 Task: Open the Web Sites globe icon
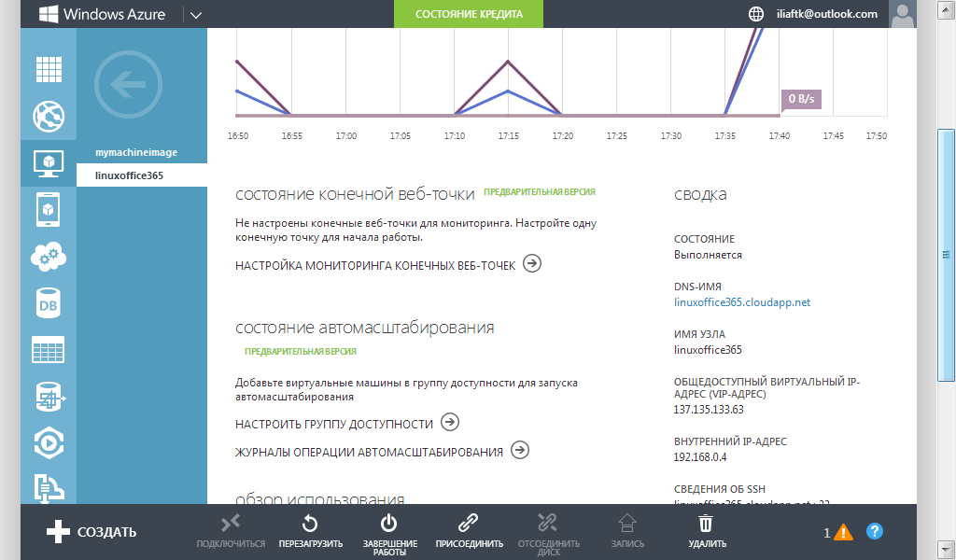(x=49, y=117)
